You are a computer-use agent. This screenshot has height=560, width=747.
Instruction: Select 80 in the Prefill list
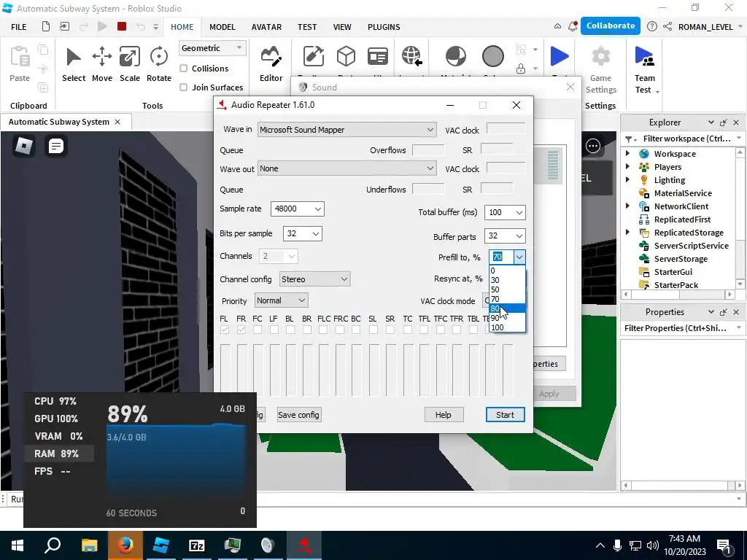(x=508, y=308)
